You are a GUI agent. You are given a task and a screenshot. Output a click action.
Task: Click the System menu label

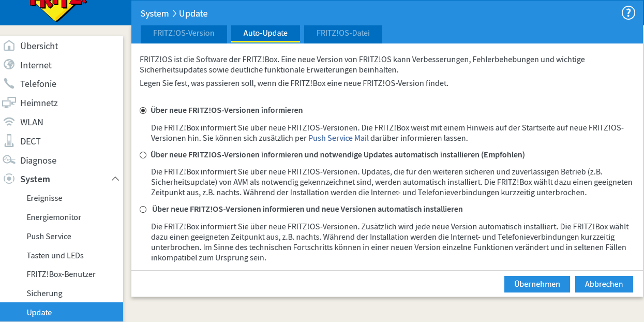[35, 179]
